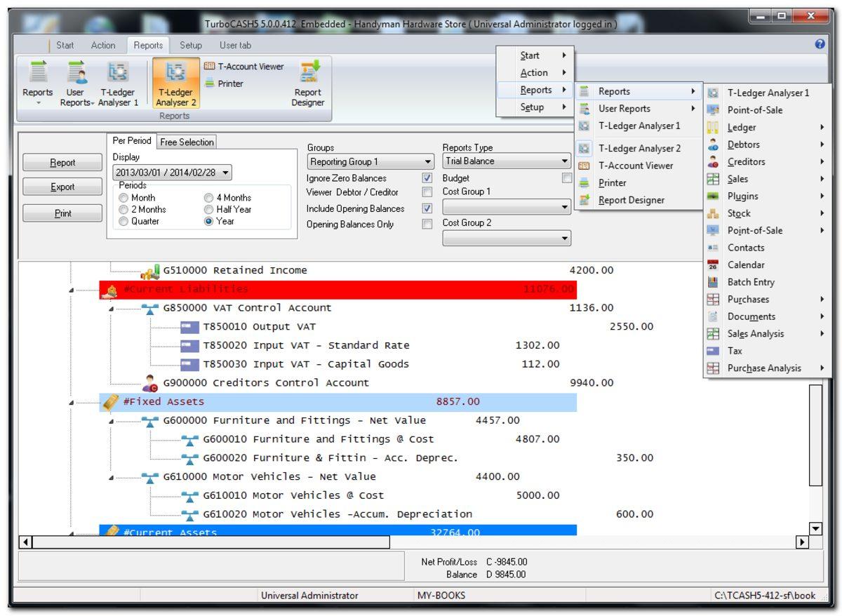Open Calendar from the Reports submenu

[x=745, y=265]
